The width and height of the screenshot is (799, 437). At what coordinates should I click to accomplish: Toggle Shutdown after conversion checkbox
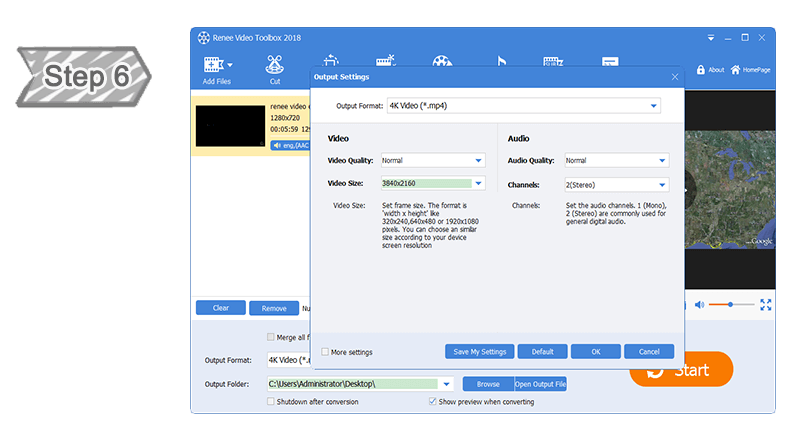point(271,402)
